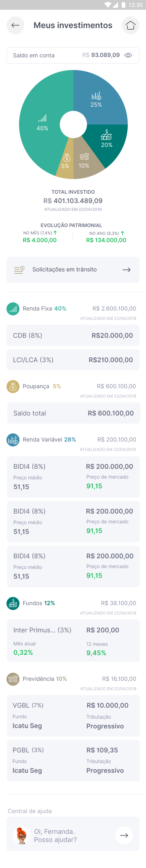Open the LCI/LCA (3%) row
The width and height of the screenshot is (146, 868).
[73, 360]
